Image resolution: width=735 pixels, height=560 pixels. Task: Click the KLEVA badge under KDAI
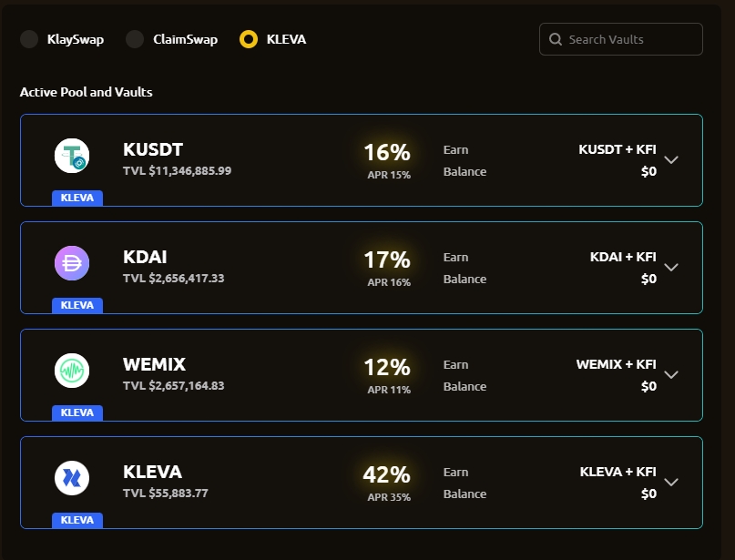coord(77,305)
